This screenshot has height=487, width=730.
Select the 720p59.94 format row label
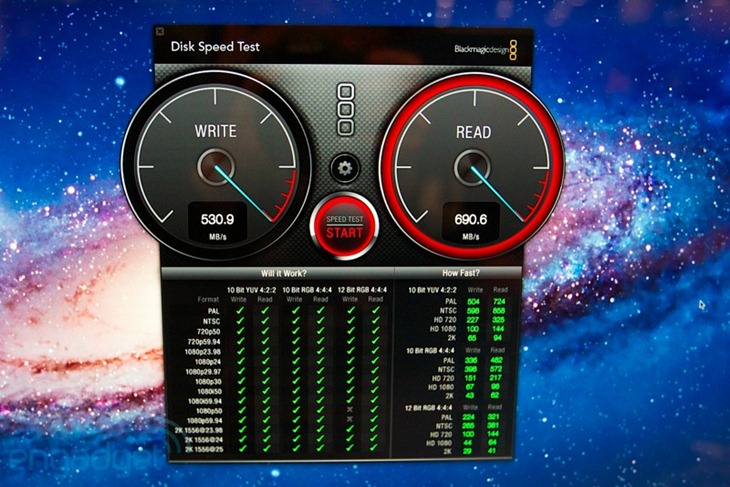(x=203, y=342)
